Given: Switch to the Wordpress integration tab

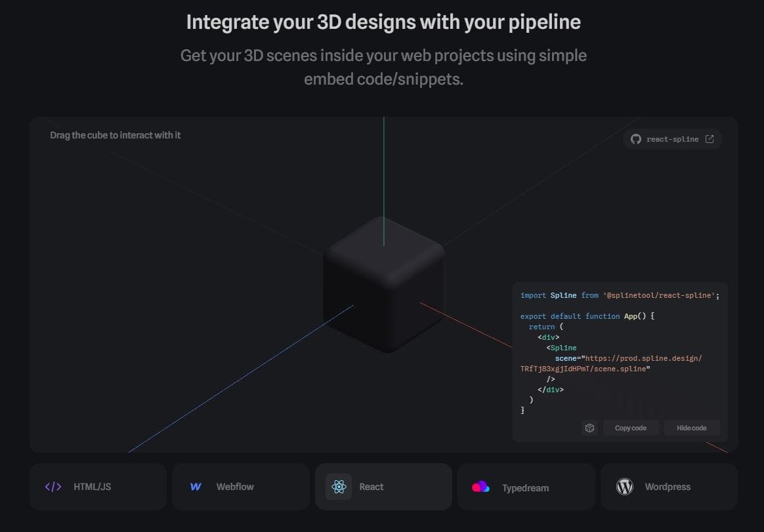Looking at the screenshot, I should pyautogui.click(x=668, y=487).
